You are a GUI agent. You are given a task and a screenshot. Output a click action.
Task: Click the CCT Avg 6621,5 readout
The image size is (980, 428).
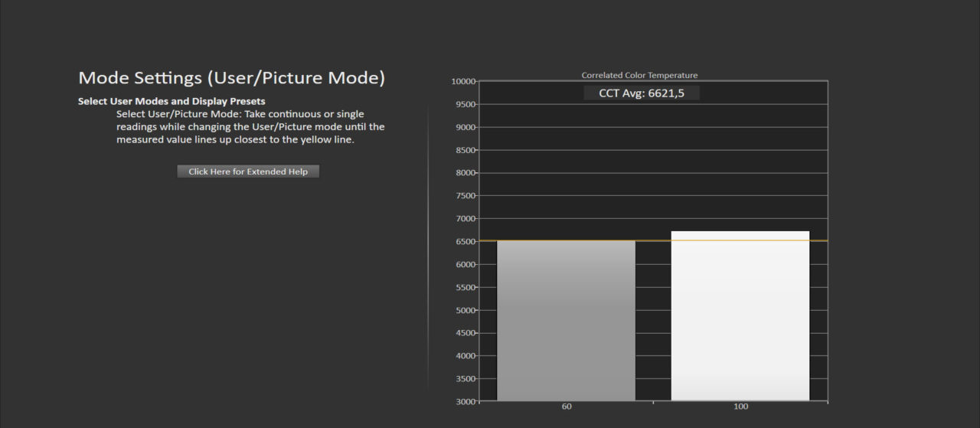pyautogui.click(x=642, y=93)
